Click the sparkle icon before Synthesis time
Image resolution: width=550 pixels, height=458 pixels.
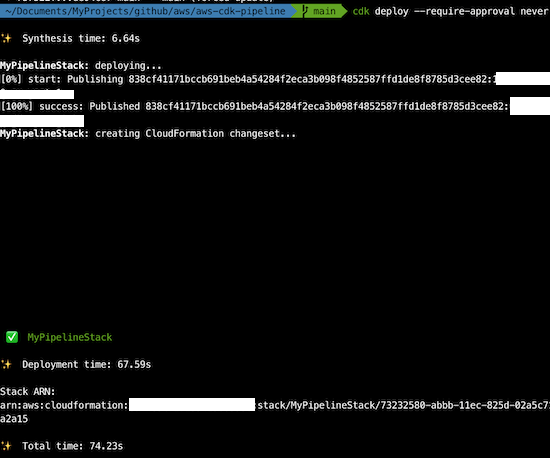[6, 38]
